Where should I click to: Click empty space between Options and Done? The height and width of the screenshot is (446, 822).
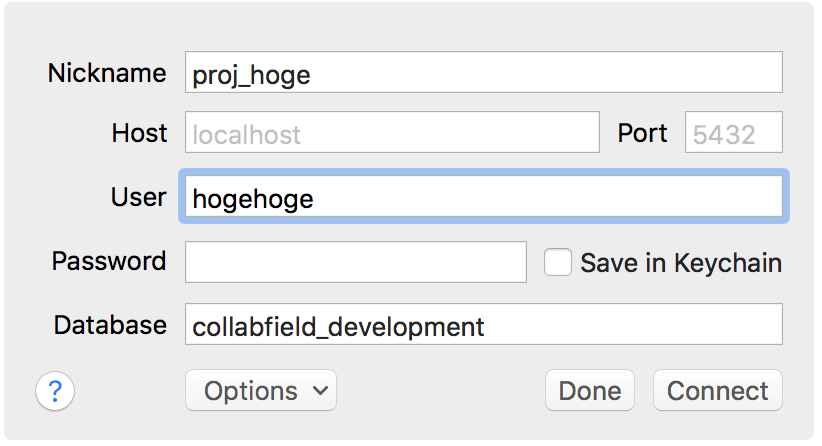(440, 391)
